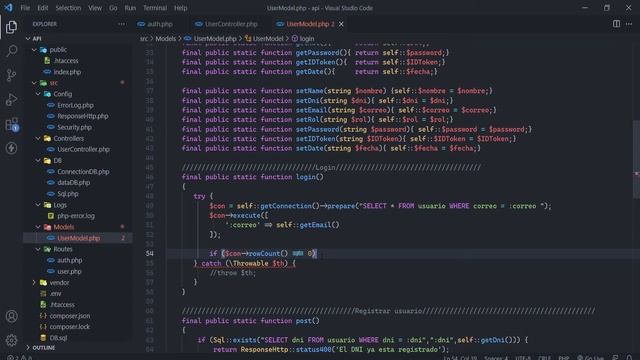Open Run menu
The image size is (640, 360).
point(130,8)
